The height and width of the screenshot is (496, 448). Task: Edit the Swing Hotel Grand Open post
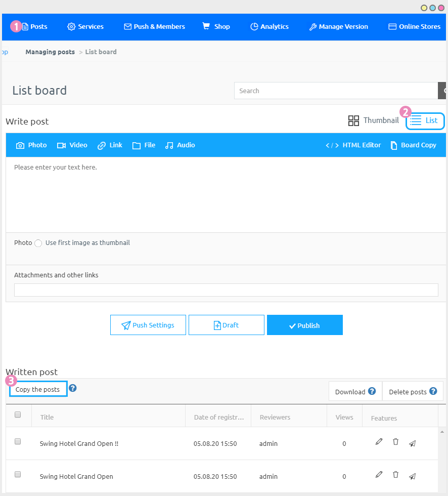(x=379, y=475)
